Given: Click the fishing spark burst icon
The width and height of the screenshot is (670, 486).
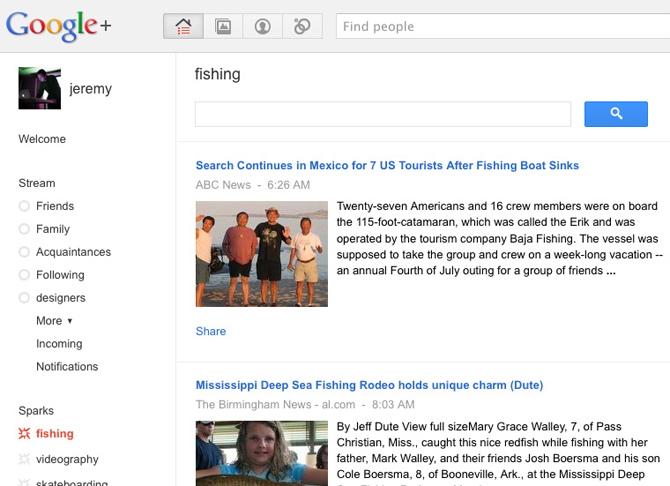Looking at the screenshot, I should 24,433.
